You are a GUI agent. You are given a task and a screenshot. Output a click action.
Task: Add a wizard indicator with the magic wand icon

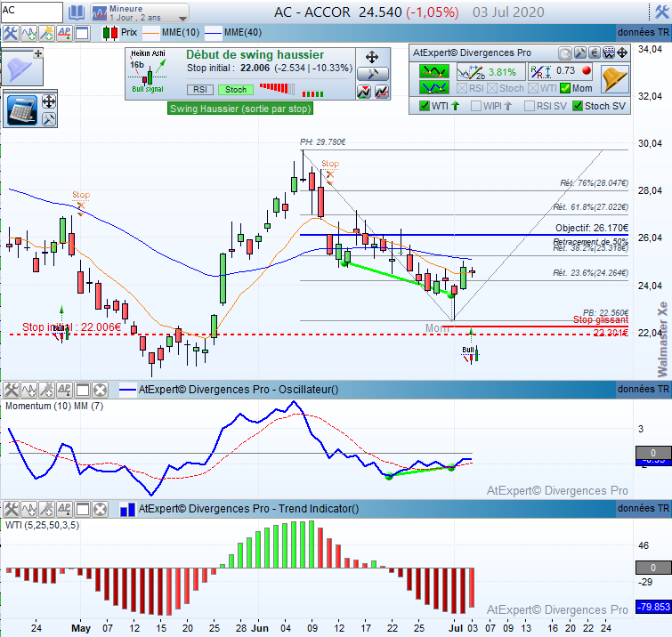click(46, 33)
